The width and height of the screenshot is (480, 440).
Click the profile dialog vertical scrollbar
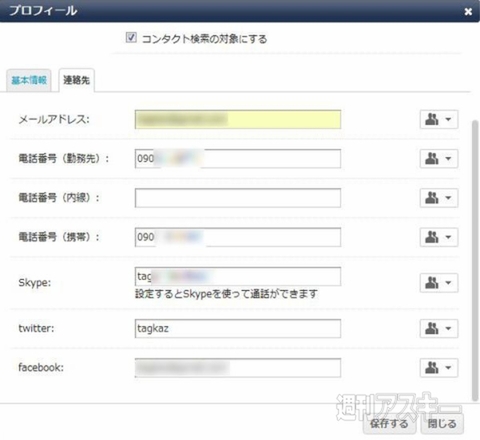(x=475, y=260)
